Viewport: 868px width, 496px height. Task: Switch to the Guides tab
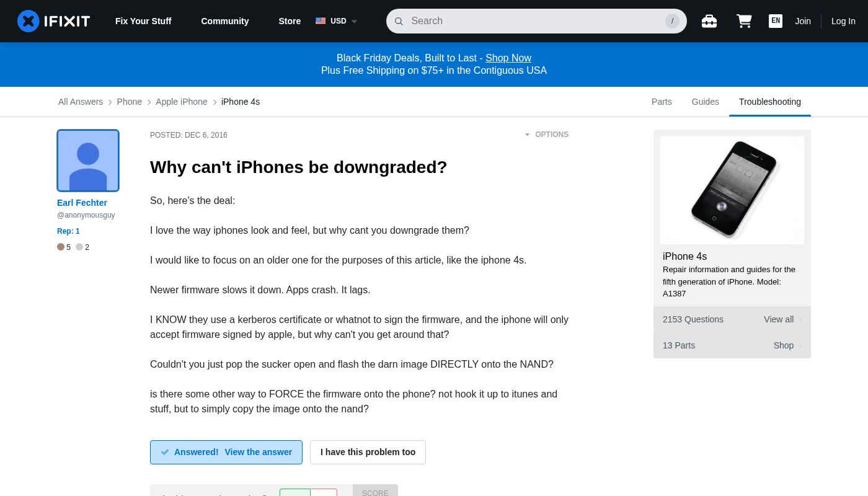coord(705,102)
